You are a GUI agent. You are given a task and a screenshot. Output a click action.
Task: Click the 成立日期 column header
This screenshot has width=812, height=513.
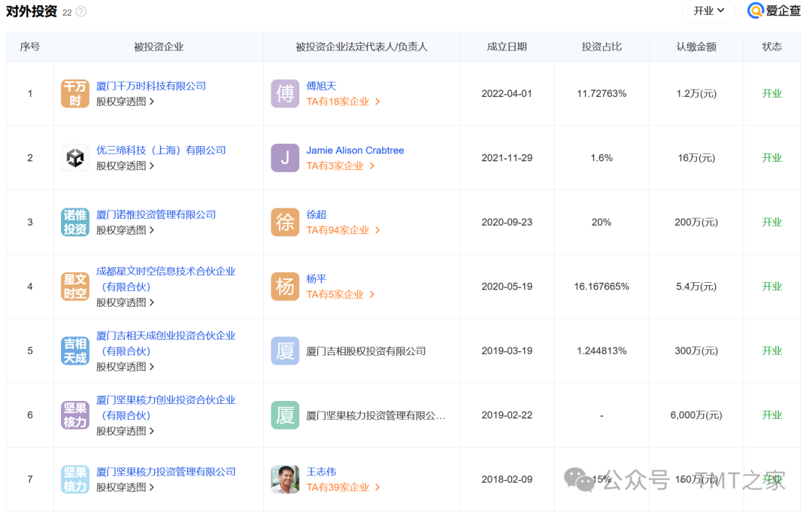point(507,47)
